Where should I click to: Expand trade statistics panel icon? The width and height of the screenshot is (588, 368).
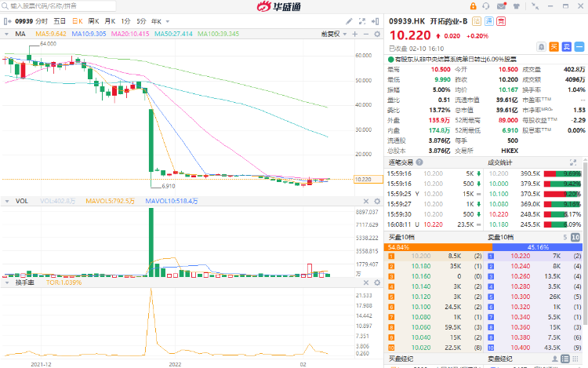(572, 162)
